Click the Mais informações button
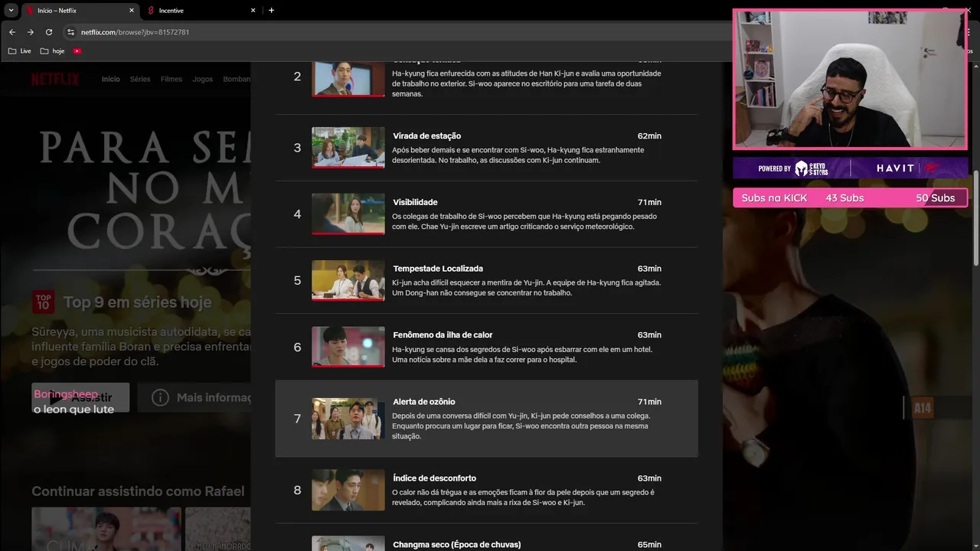 click(x=194, y=397)
